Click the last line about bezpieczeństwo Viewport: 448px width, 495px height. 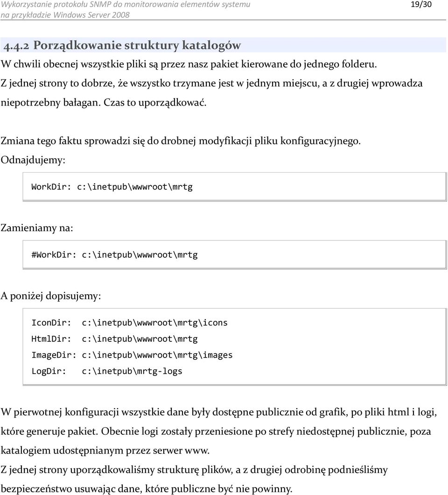(x=147, y=488)
